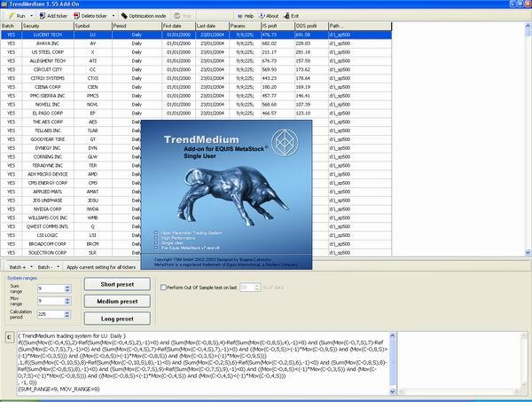The width and height of the screenshot is (532, 402).
Task: Sort by the Security column header
Action: coord(48,26)
